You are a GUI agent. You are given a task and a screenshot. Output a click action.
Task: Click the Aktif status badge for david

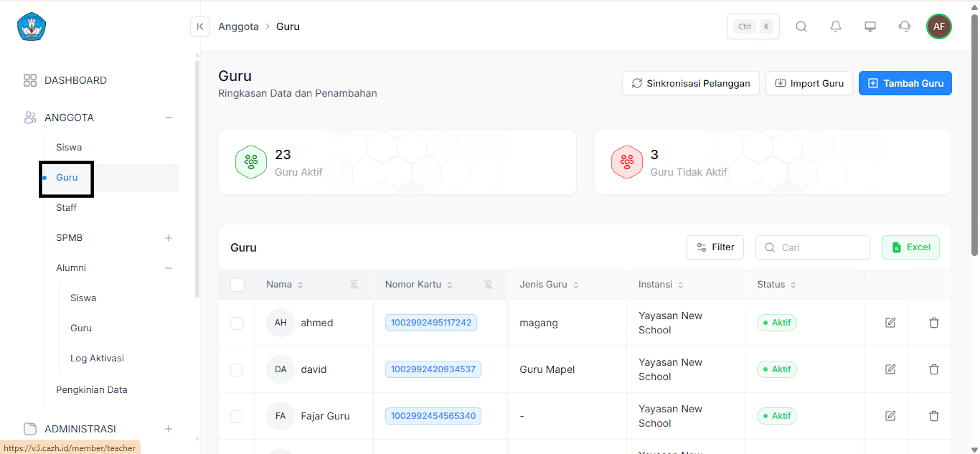[x=776, y=370]
